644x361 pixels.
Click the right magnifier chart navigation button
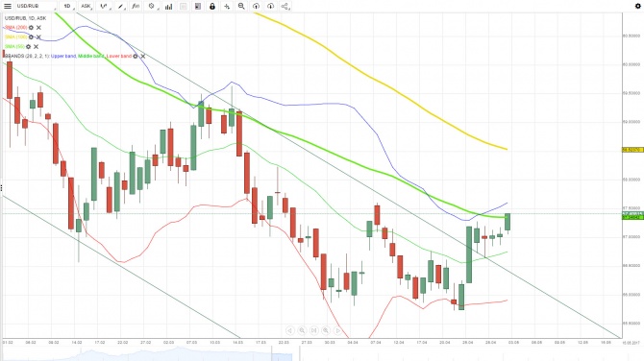[x=326, y=330]
